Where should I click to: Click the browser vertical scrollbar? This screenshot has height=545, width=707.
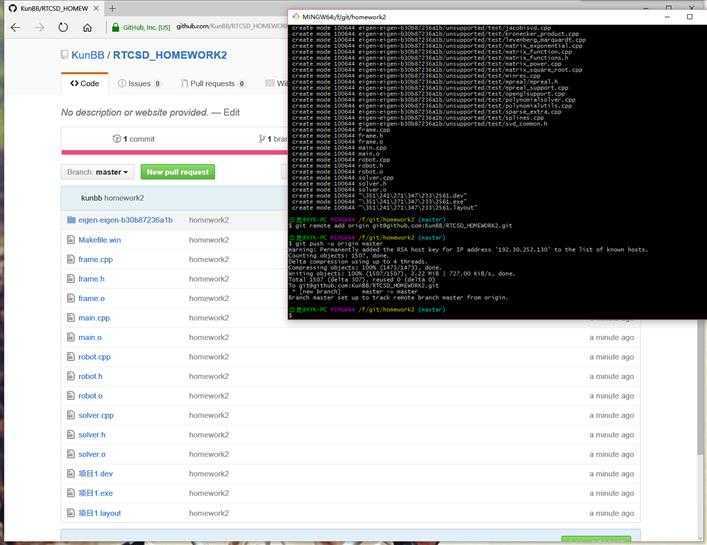700,388
